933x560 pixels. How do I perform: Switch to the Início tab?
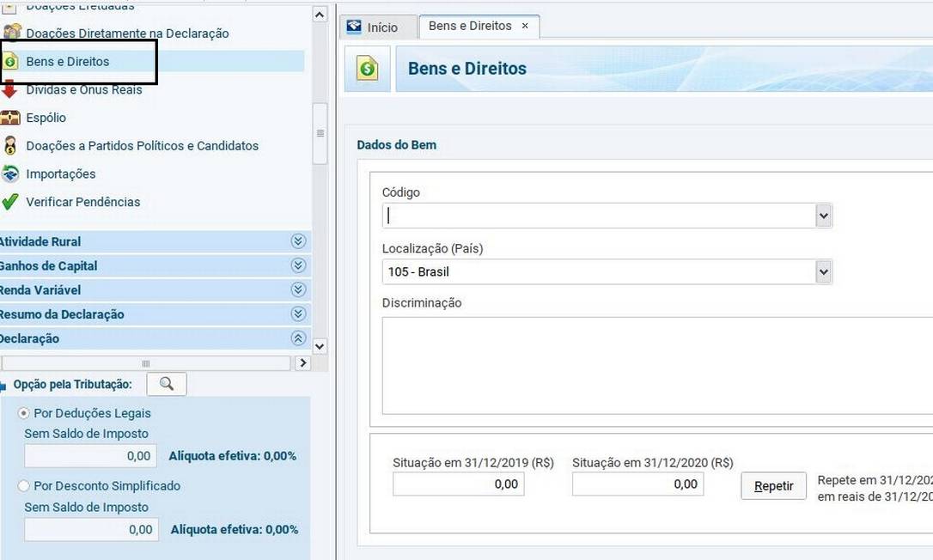374,27
